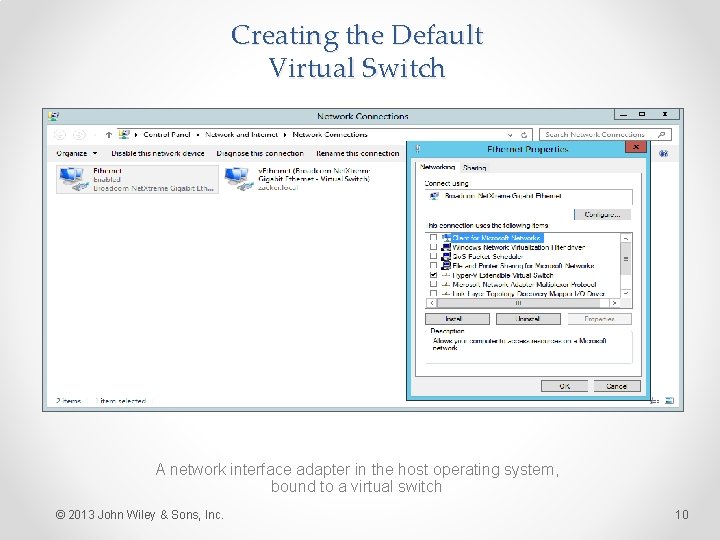The image size is (720, 540).
Task: Click the OK button
Action: coord(564,386)
